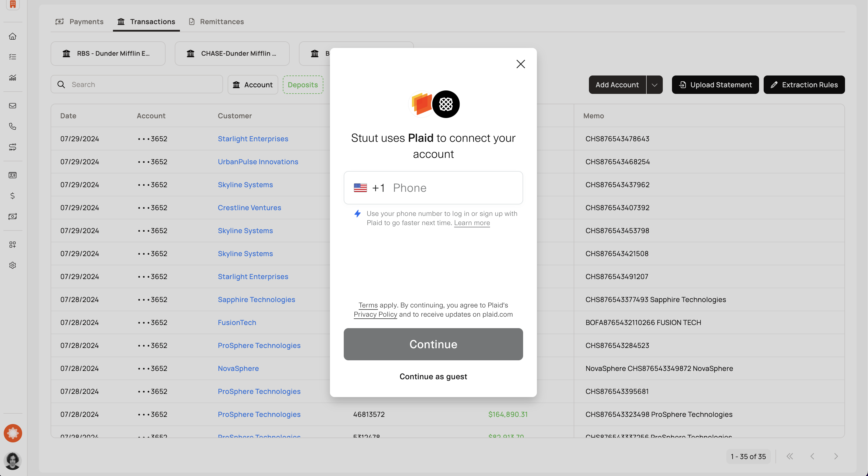Open the mail envelope icon in sidebar
This screenshot has width=868, height=476.
tap(12, 106)
